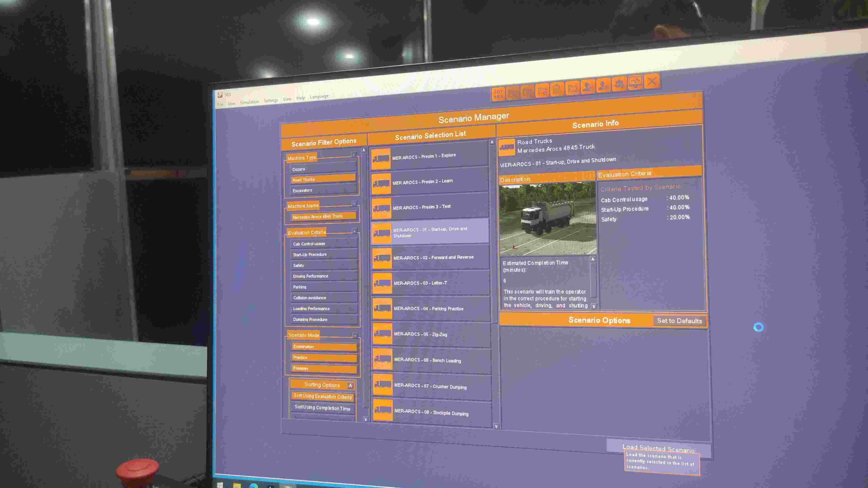The width and height of the screenshot is (868, 488).
Task: Click scenario list scrollbar down arrow
Action: tap(496, 426)
